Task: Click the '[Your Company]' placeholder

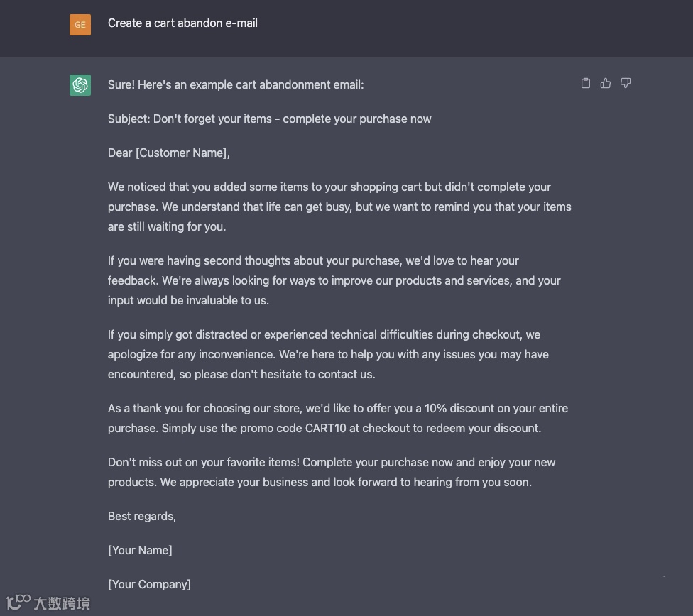Action: (x=149, y=584)
